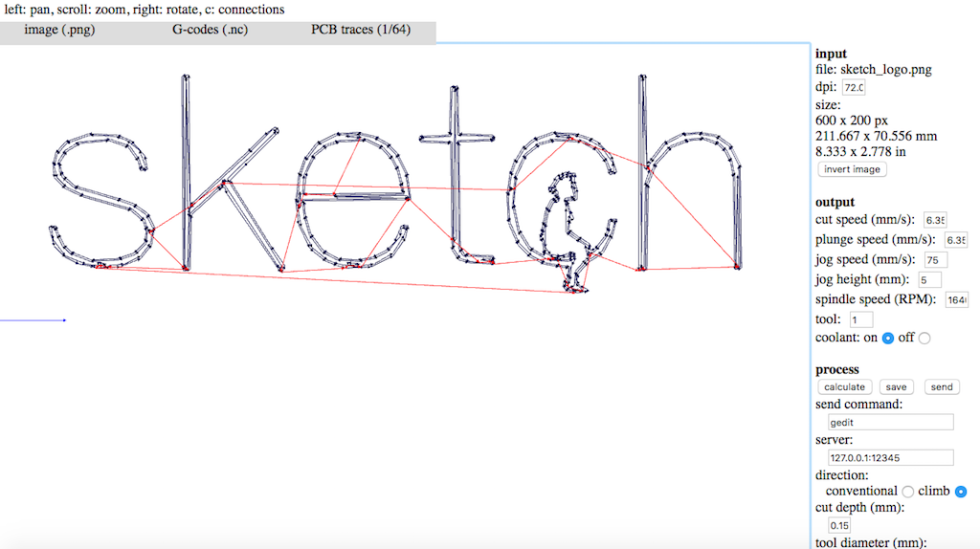Open the G-codes (.nc) menu
This screenshot has height=549, width=980.
pyautogui.click(x=210, y=30)
